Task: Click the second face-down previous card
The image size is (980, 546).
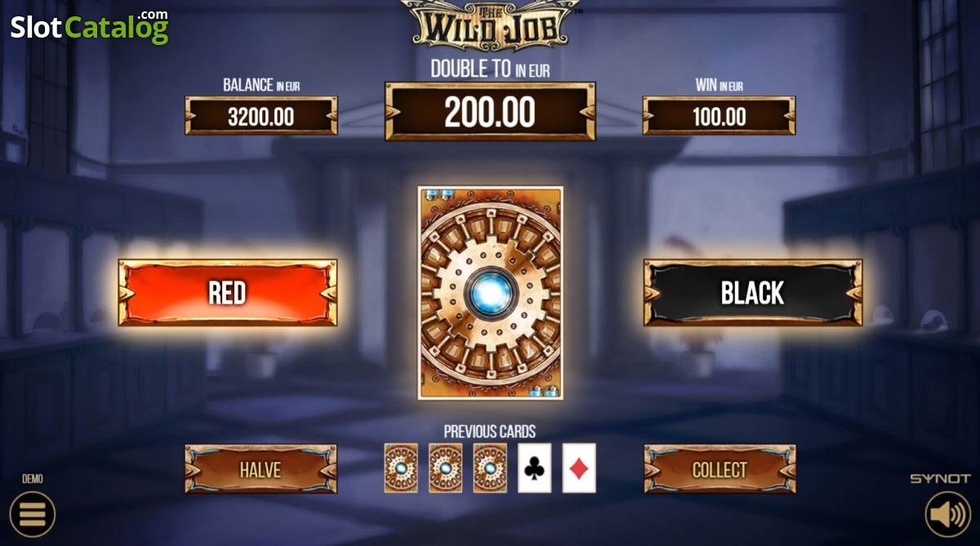Action: pyautogui.click(x=445, y=468)
